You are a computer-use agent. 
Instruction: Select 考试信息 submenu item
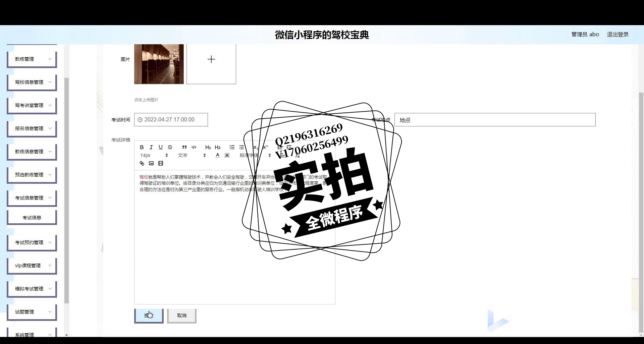(x=32, y=218)
